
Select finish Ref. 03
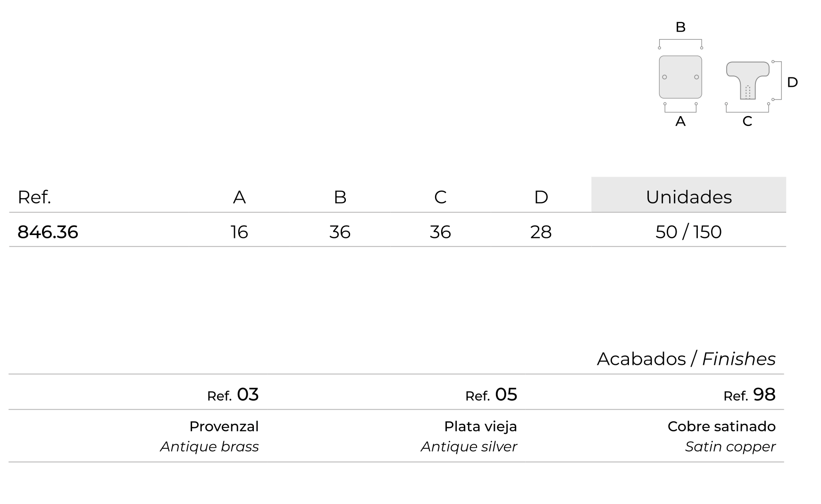233,395
